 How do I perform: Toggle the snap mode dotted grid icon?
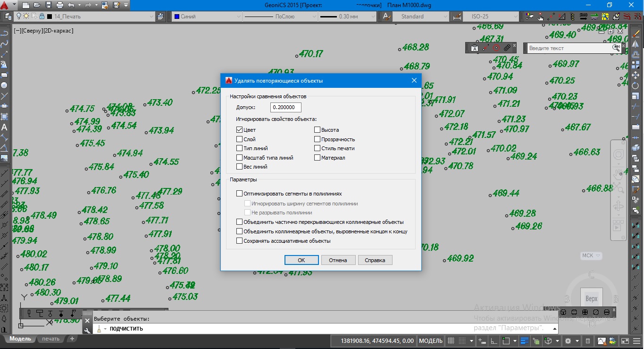(462, 340)
